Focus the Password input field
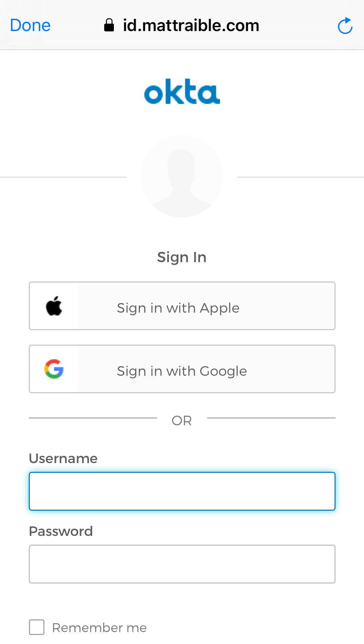Viewport: 364px width, 644px height. [182, 564]
